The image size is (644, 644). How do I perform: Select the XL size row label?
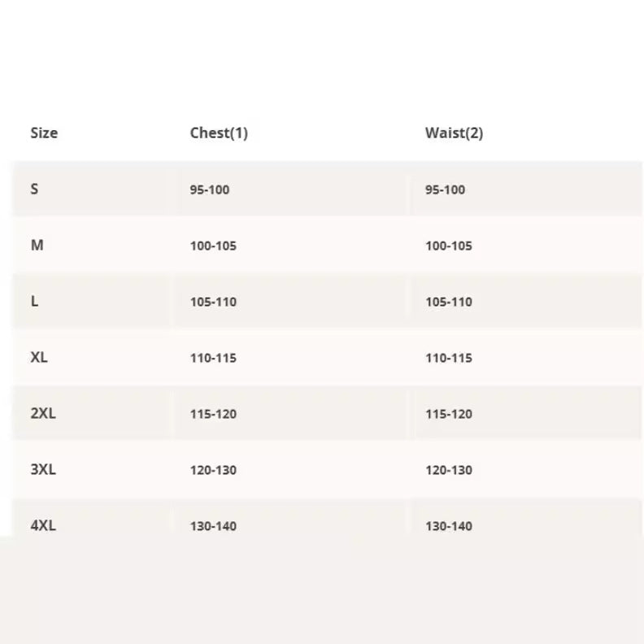tap(39, 357)
